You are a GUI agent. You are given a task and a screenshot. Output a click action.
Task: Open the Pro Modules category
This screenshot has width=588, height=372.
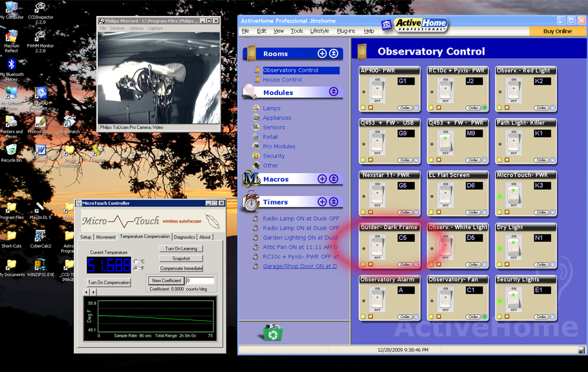[279, 147]
